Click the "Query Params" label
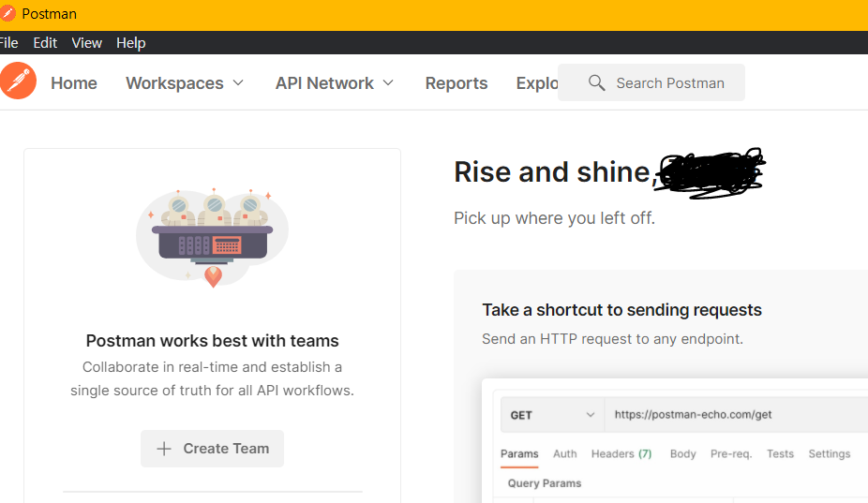 tap(545, 483)
